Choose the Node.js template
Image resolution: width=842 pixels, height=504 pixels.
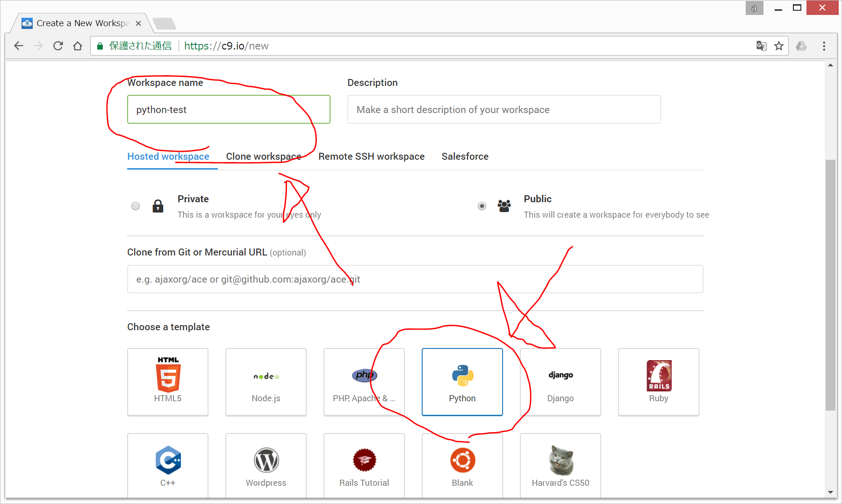point(266,381)
